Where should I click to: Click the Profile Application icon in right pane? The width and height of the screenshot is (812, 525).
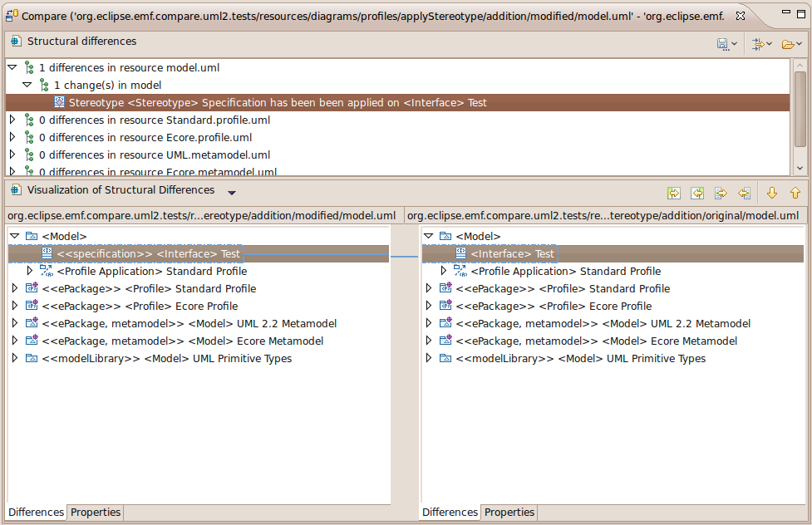[x=460, y=271]
